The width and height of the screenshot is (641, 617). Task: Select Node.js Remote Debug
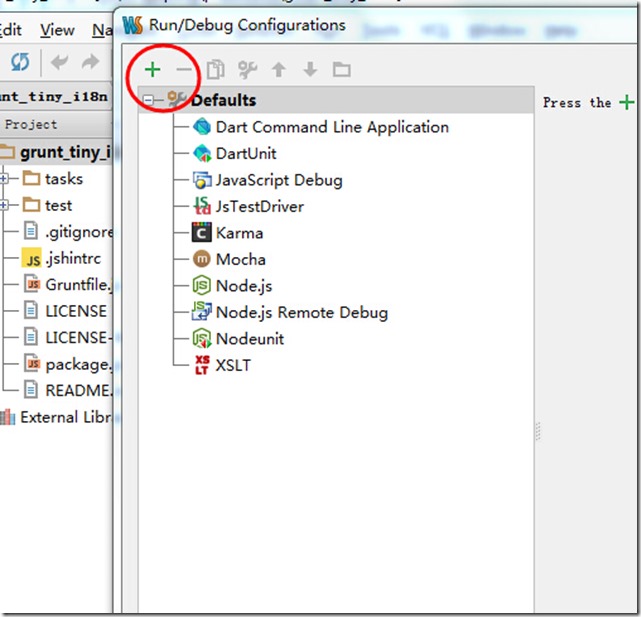(302, 313)
